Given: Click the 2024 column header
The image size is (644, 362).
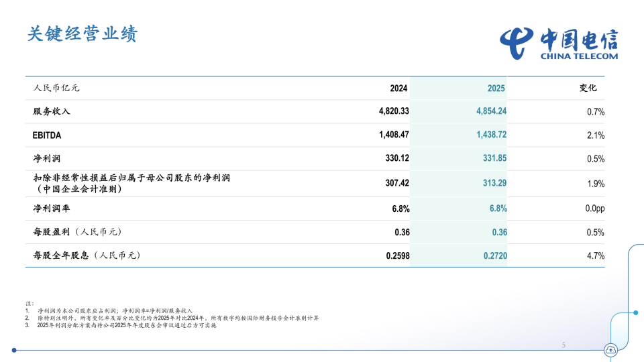Looking at the screenshot, I should [x=398, y=88].
